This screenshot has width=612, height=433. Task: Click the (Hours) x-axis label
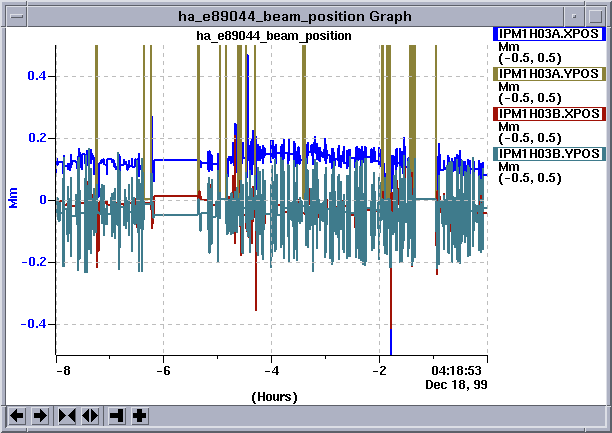(273, 397)
